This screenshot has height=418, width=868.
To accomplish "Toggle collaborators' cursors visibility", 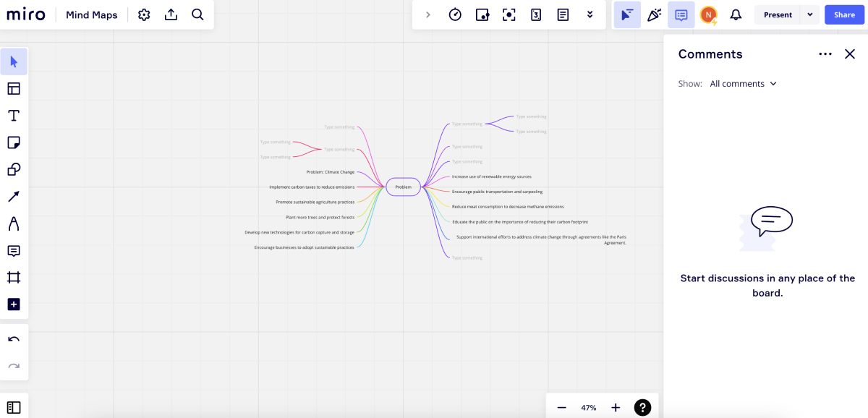I will pyautogui.click(x=627, y=14).
